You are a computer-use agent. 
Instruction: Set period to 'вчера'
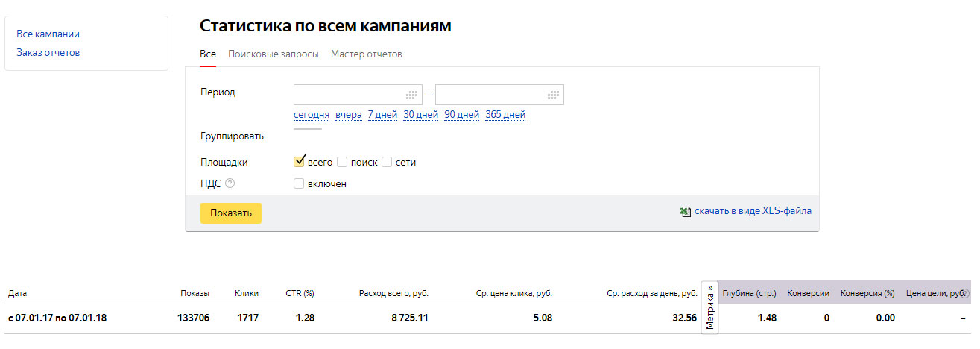tap(349, 115)
